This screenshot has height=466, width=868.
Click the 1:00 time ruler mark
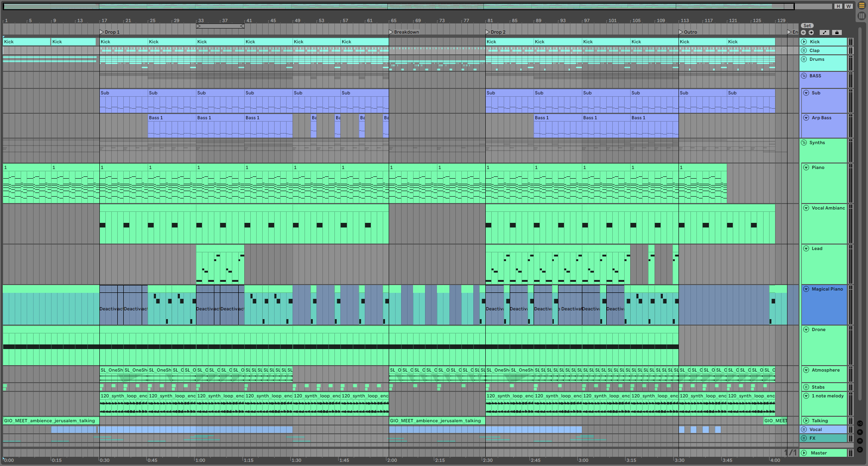(200, 460)
